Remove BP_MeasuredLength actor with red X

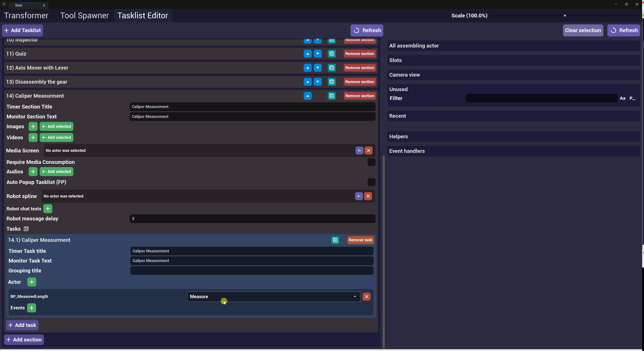366,297
